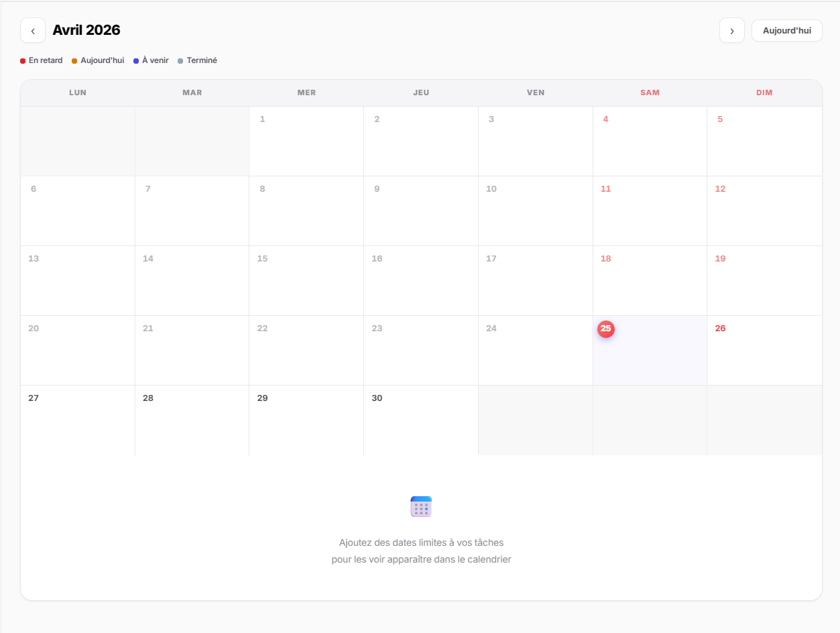The width and height of the screenshot is (840, 633).
Task: Select the Terminé legend label
Action: (202, 60)
